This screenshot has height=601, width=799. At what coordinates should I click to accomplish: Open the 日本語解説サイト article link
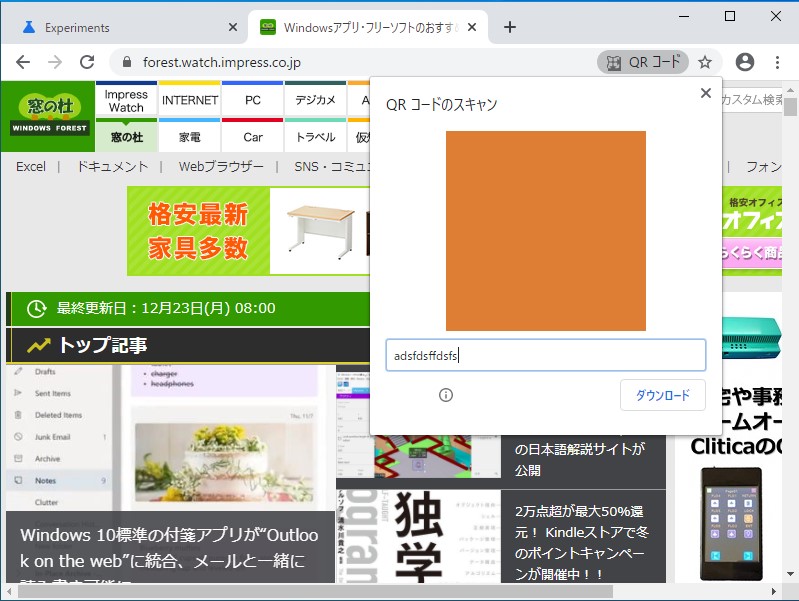point(580,459)
